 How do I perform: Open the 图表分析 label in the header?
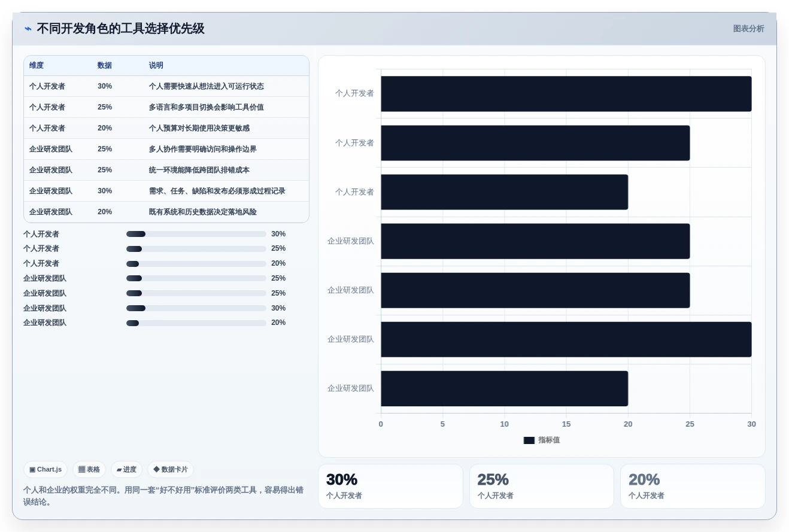(x=748, y=29)
